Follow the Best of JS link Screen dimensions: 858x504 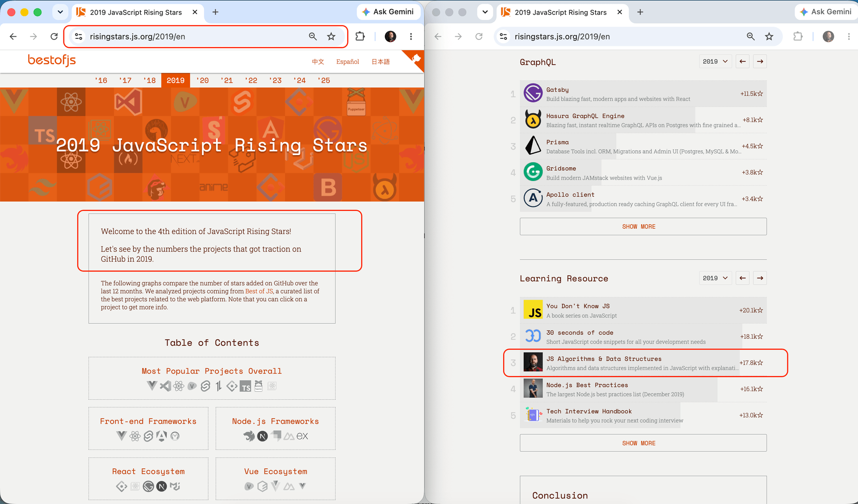pyautogui.click(x=259, y=291)
